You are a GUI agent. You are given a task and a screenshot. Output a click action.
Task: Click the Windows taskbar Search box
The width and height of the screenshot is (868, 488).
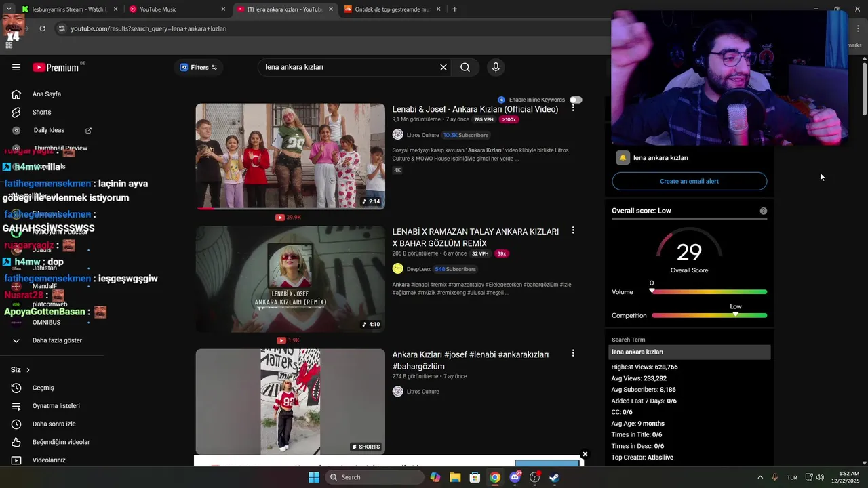click(374, 477)
